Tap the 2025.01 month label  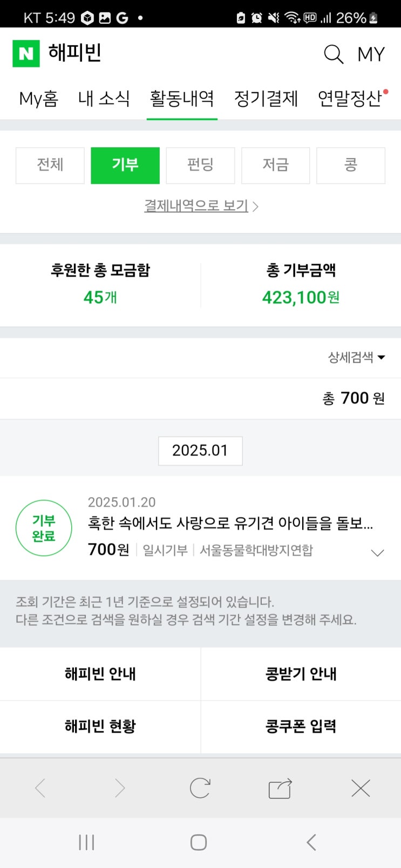(200, 451)
